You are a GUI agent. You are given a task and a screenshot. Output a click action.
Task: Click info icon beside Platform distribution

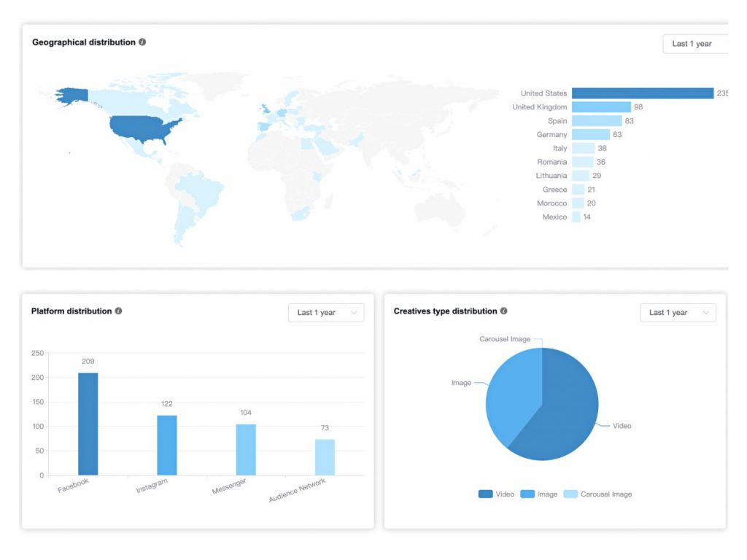pyautogui.click(x=119, y=311)
